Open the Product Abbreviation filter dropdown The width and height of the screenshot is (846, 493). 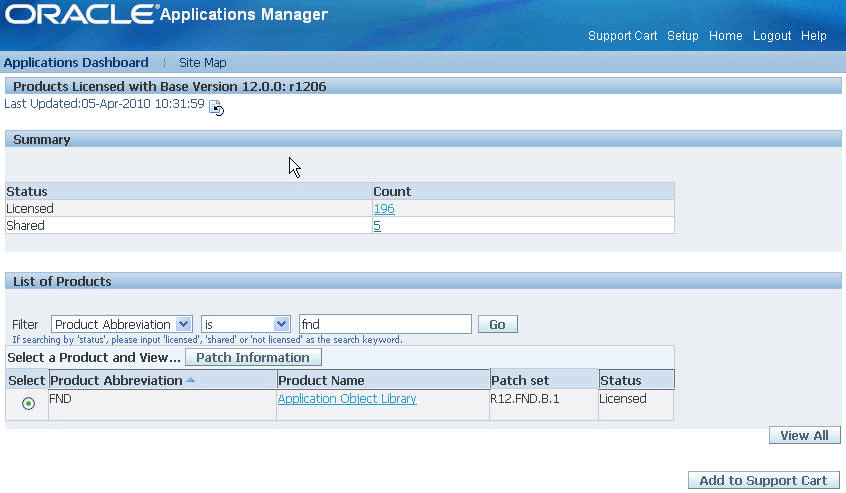point(121,324)
